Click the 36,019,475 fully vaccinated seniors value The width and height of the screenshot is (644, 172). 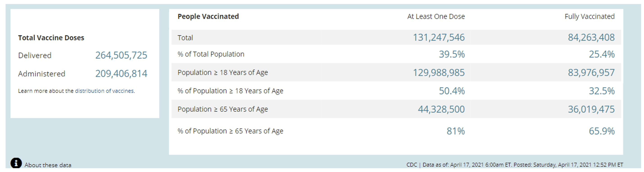[591, 109]
